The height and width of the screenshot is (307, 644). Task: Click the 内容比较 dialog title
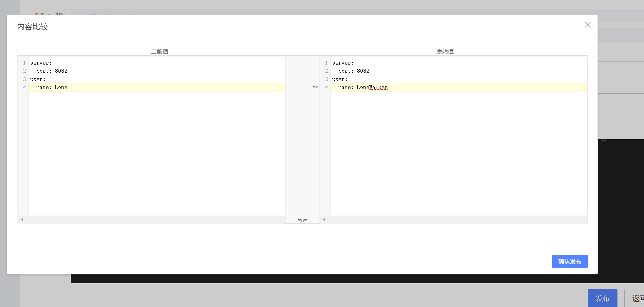pos(33,27)
